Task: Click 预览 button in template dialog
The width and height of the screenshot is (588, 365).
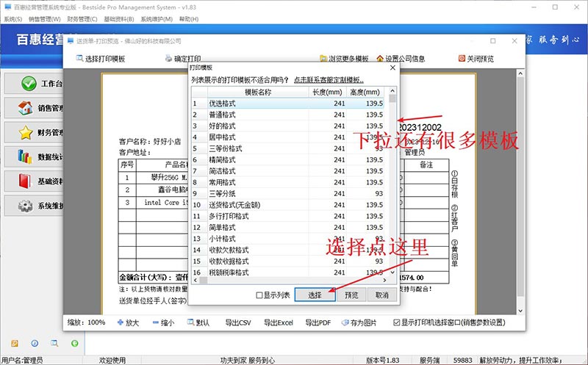Action: (x=351, y=295)
